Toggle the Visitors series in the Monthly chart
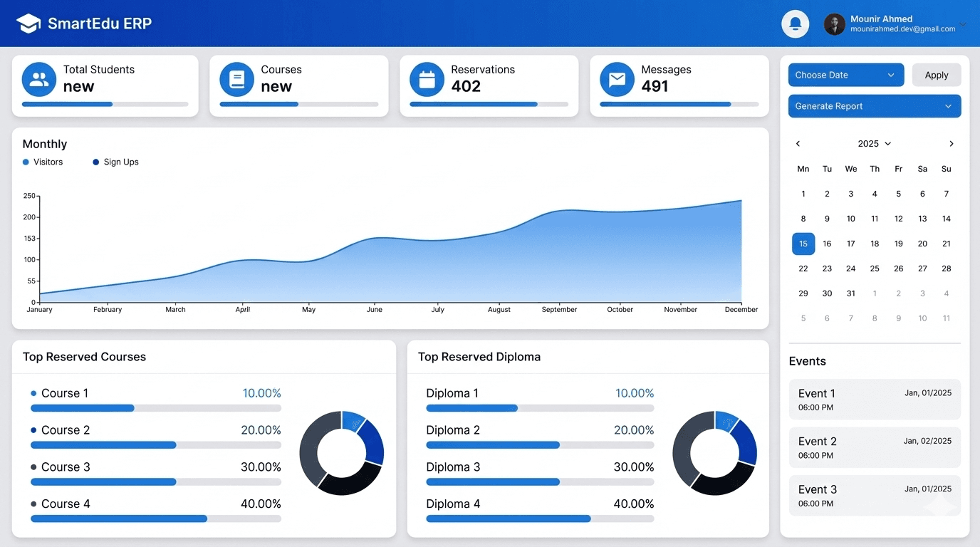The width and height of the screenshot is (980, 547). click(43, 162)
